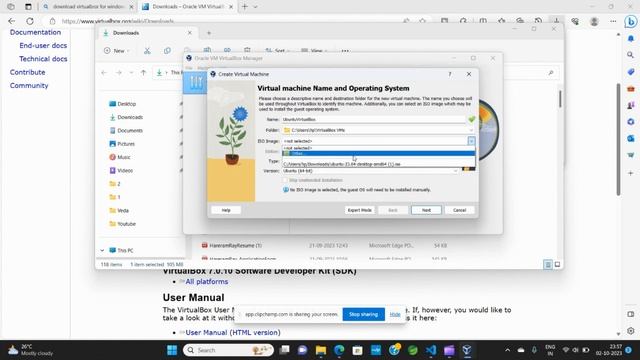Open Edge sidebar search icon
This screenshot has height=360, width=640.
(631, 55)
